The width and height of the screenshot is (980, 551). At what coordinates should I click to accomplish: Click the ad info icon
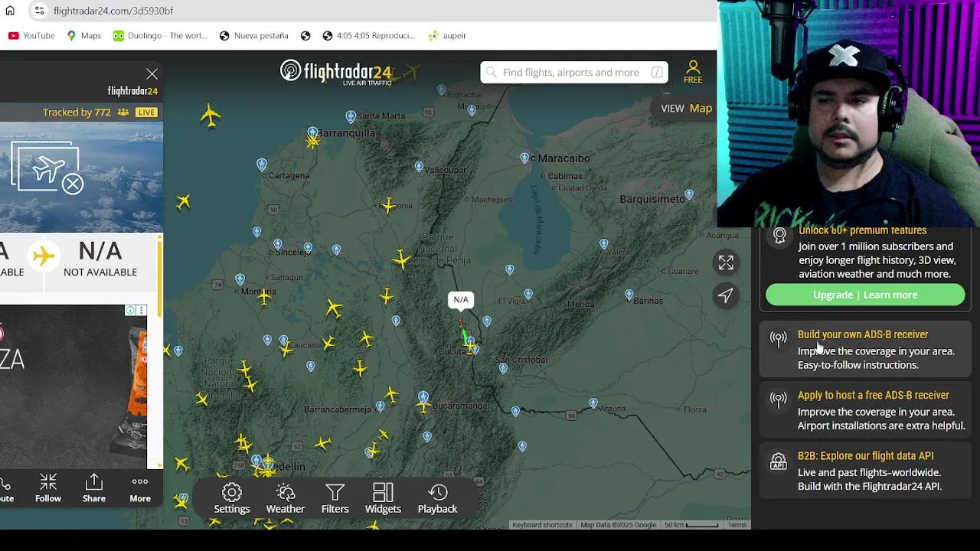[130, 310]
